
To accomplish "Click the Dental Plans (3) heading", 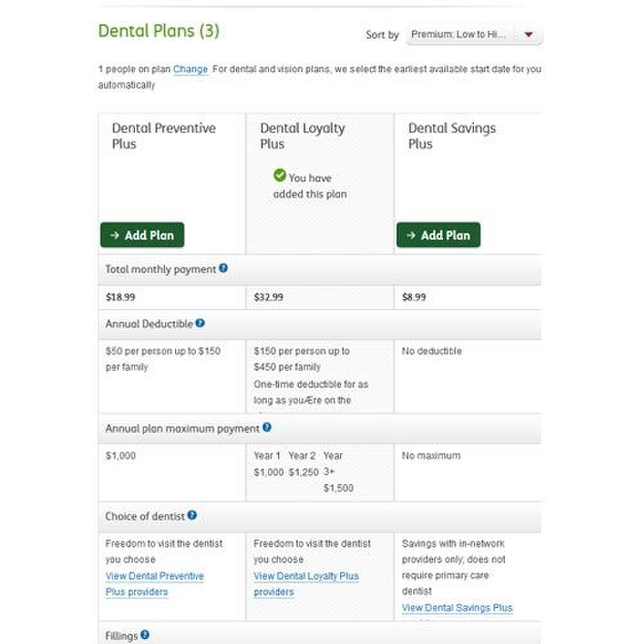I will pyautogui.click(x=158, y=31).
